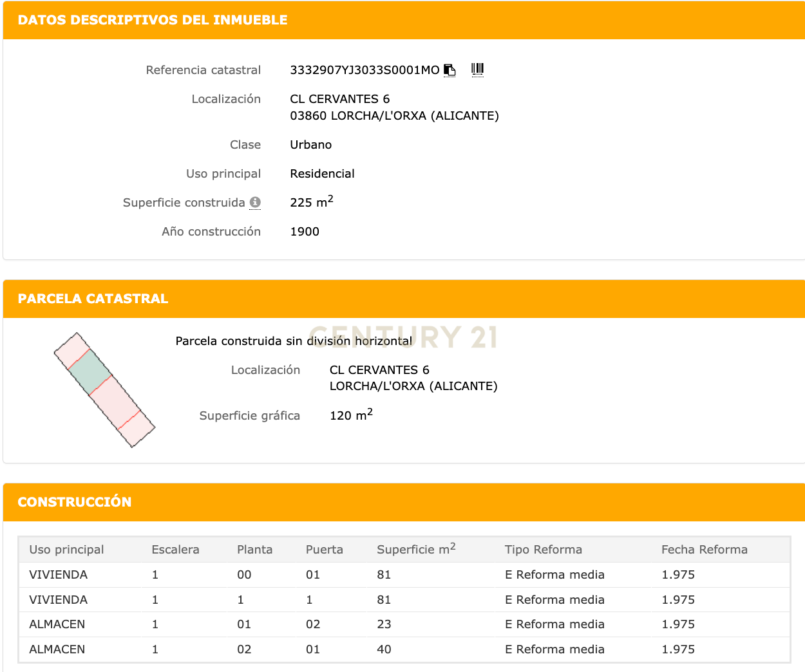Click the Tipo Reforma column header
This screenshot has height=672, width=805.
point(543,550)
